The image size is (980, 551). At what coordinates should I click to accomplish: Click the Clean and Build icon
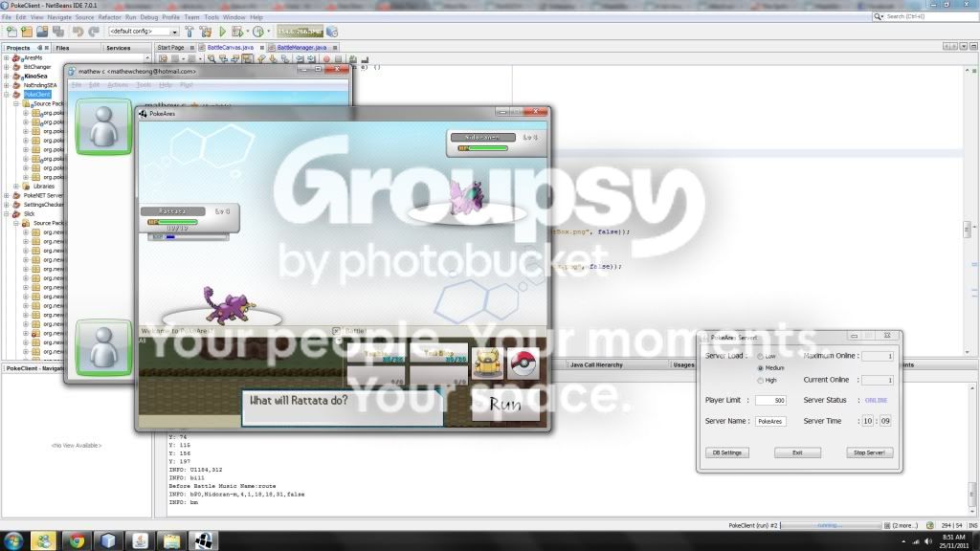[205, 32]
